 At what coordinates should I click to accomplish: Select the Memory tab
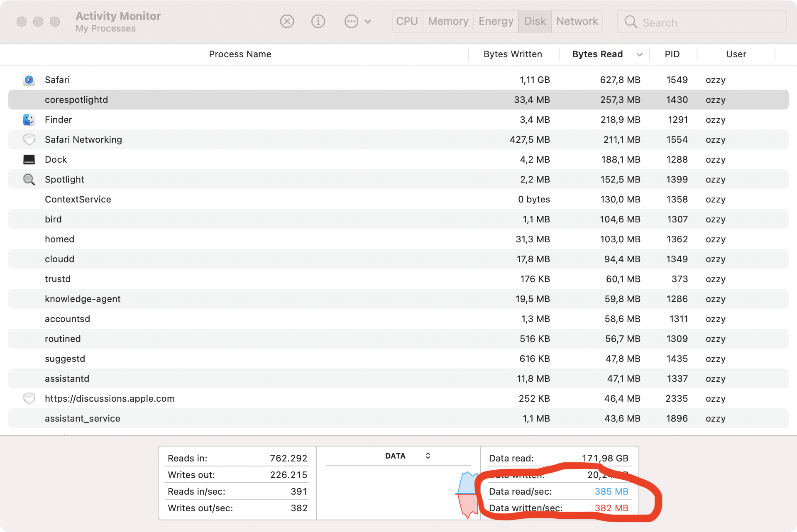[x=448, y=21]
